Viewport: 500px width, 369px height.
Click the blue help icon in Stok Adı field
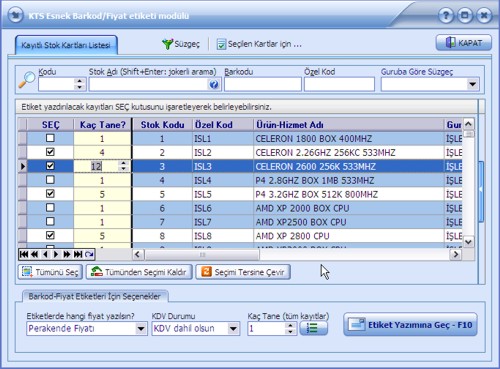pos(214,85)
